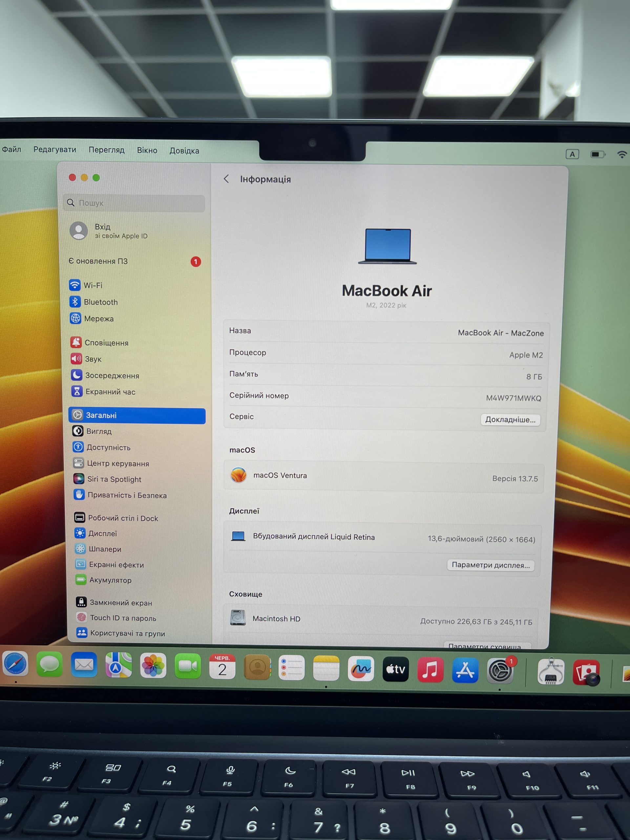Open Reminders from the Dock
The height and width of the screenshot is (840, 630).
point(292,668)
